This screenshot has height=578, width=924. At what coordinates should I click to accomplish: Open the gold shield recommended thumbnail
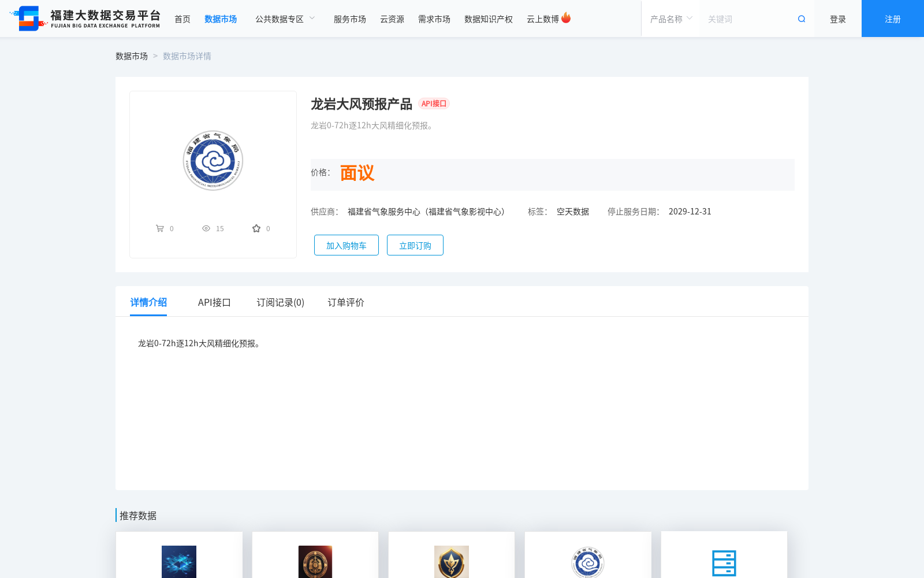[x=452, y=562]
